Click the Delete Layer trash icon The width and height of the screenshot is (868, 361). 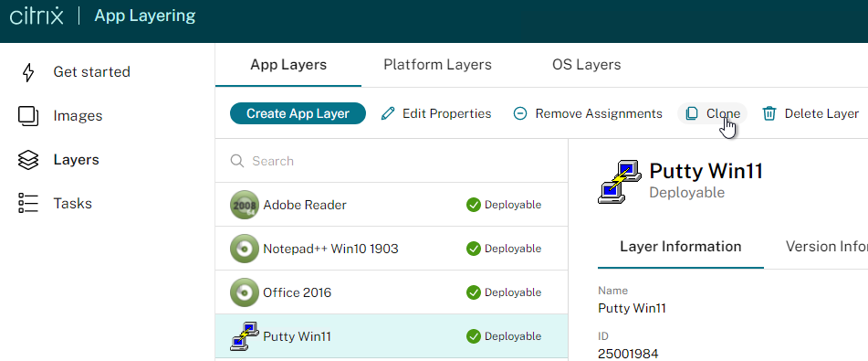[769, 113]
